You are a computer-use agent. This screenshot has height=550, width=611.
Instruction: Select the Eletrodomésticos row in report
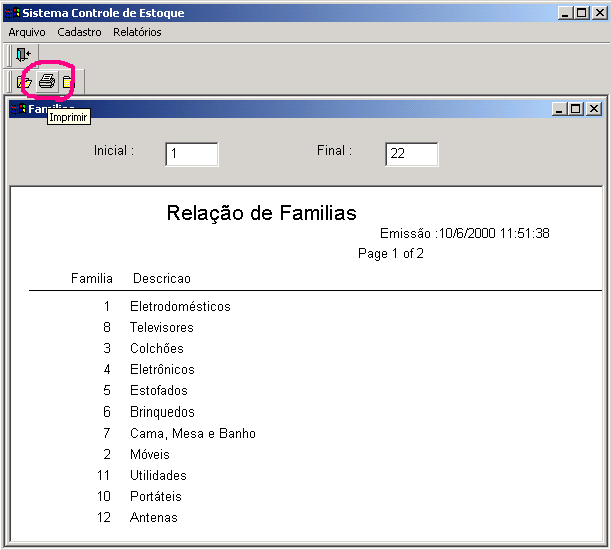[x=180, y=307]
